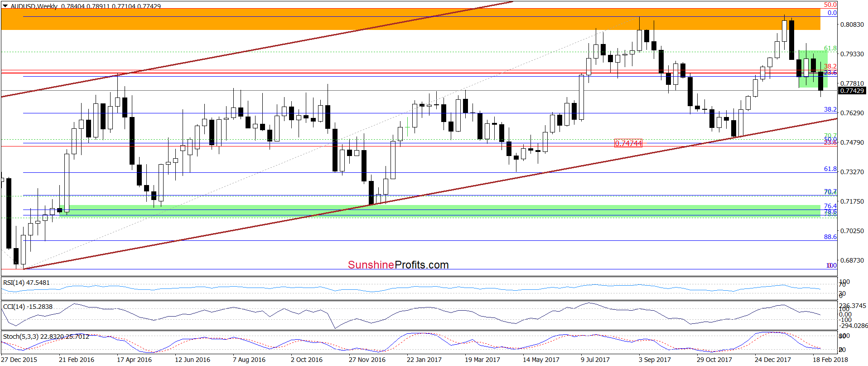The image size is (868, 366).
Task: Click the 17 Apr 2016 date label
Action: [134, 360]
